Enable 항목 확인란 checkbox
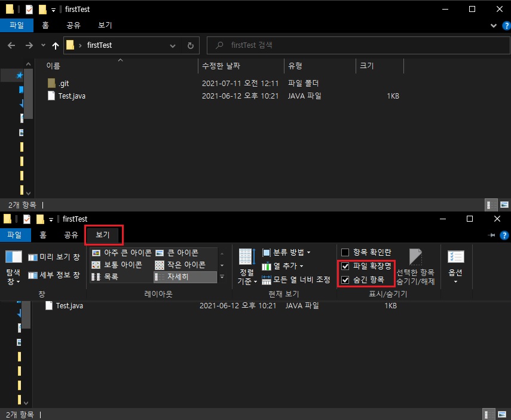The height and width of the screenshot is (420, 511). [345, 253]
